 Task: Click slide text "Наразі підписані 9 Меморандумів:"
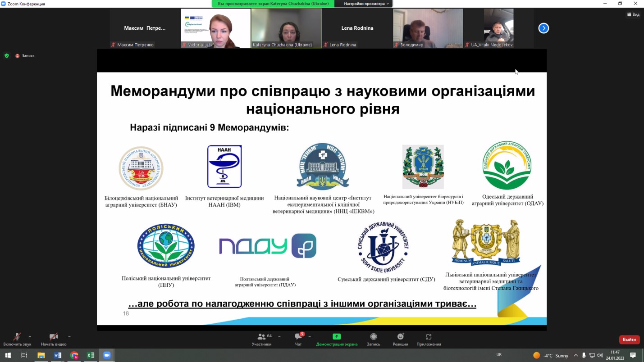[210, 127]
